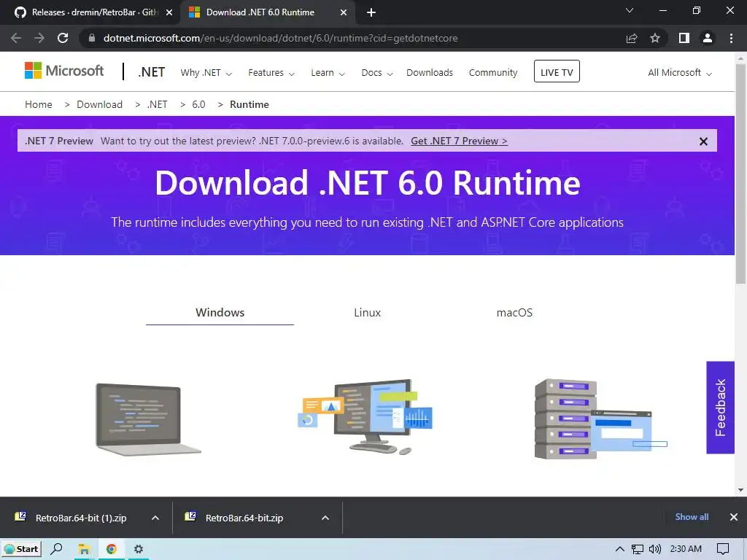Click the padlock site info icon

[91, 38]
